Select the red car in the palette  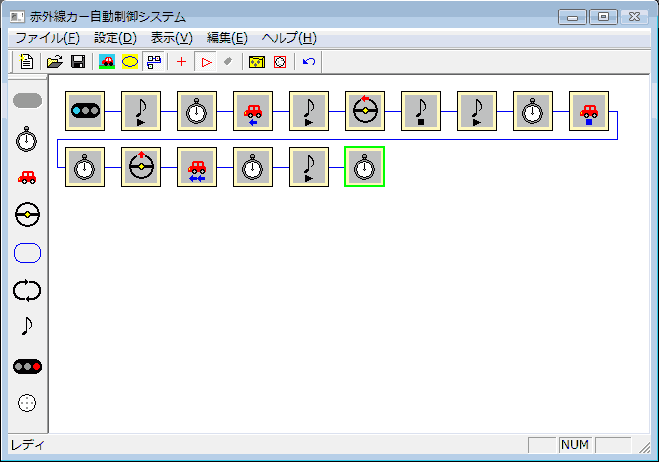click(x=27, y=177)
